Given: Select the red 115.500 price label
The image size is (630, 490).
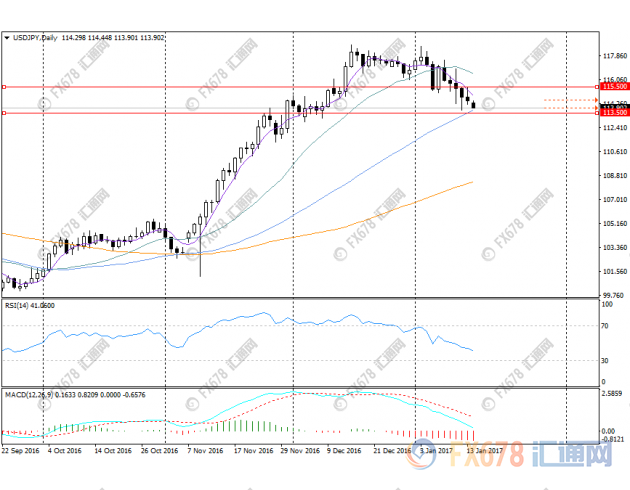Looking at the screenshot, I should coord(613,88).
